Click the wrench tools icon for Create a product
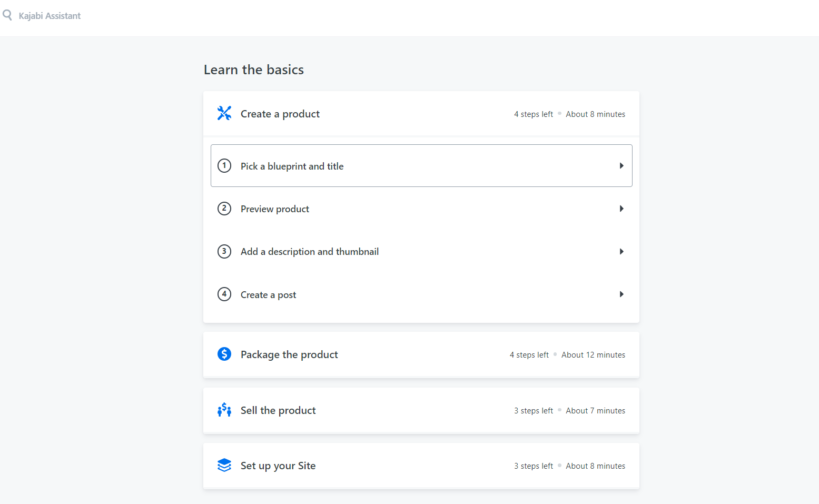The height and width of the screenshot is (504, 819). (224, 113)
